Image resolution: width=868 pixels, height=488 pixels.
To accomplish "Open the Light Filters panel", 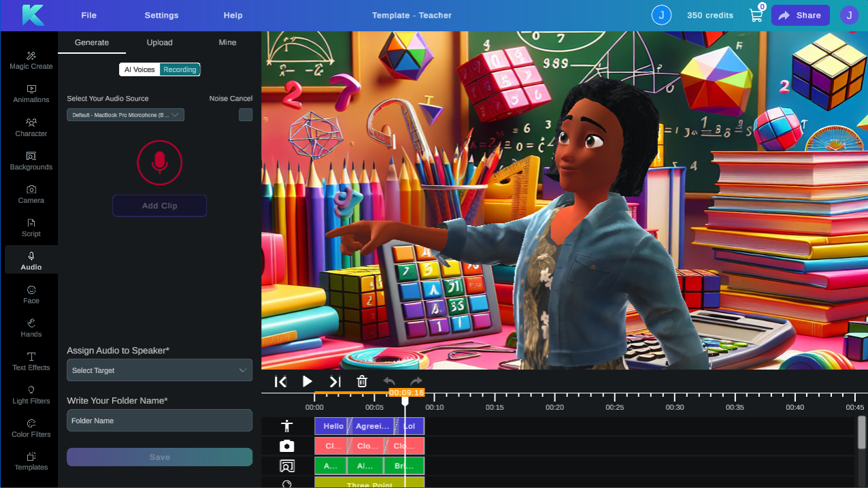I will [31, 394].
